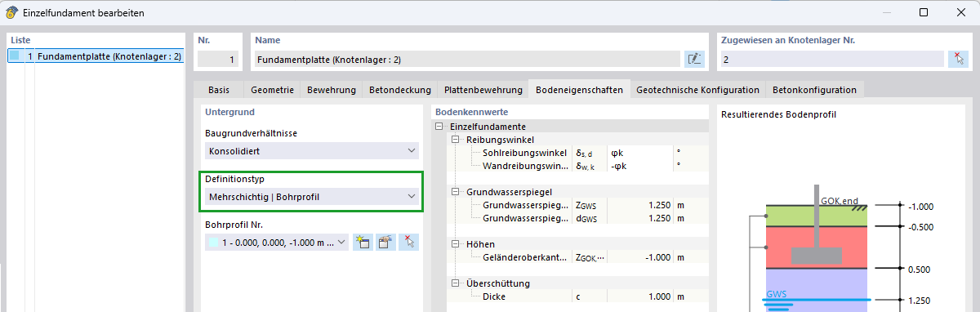Click the Nr. field showing 1
This screenshot has height=312, width=980.
point(218,59)
